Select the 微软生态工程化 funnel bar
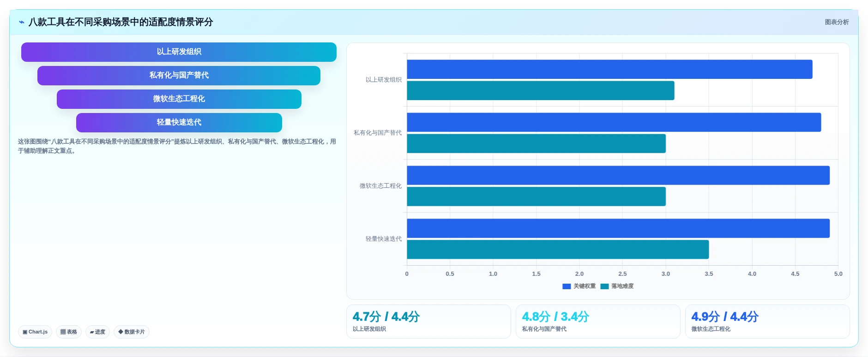This screenshot has width=868, height=357. coord(179,99)
